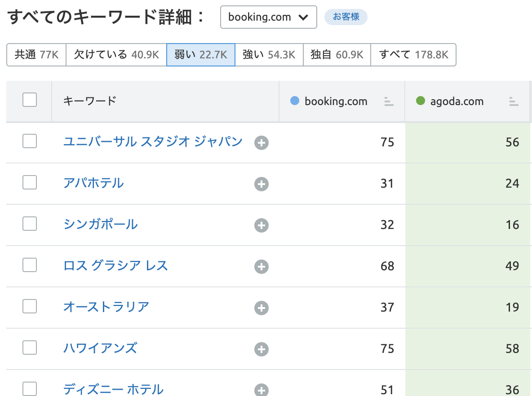Add ロス グラシア レス with the plus icon
532x396 pixels.
click(x=261, y=267)
